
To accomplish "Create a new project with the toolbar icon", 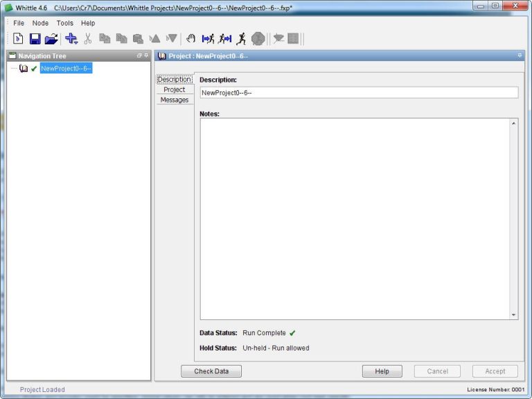I will (x=18, y=39).
